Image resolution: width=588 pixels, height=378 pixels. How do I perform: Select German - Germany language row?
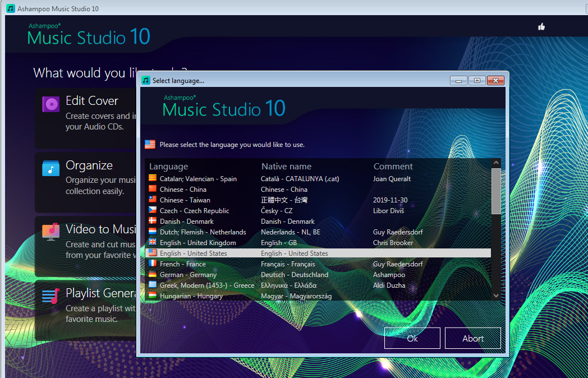pyautogui.click(x=318, y=274)
